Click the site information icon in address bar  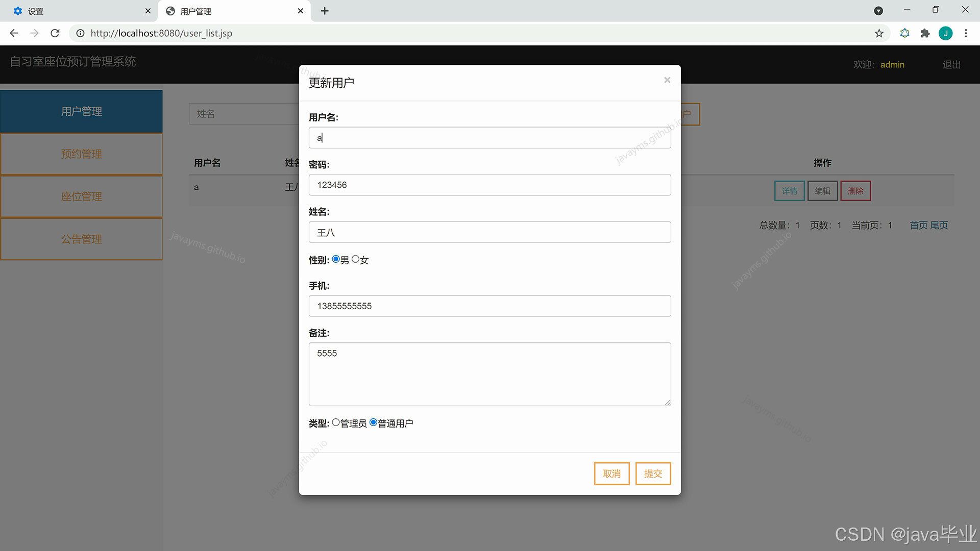pyautogui.click(x=80, y=33)
